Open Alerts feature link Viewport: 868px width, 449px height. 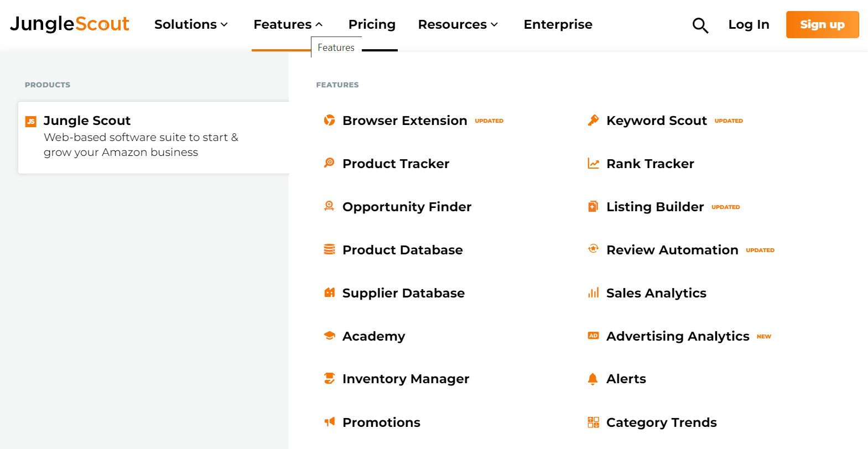coord(626,379)
